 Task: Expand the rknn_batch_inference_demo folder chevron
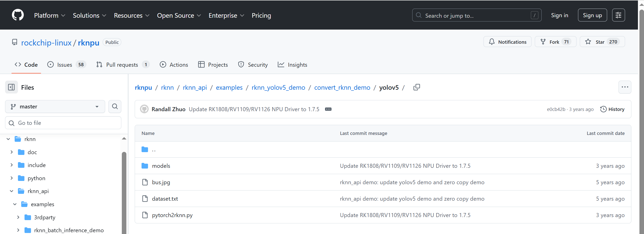(18, 230)
